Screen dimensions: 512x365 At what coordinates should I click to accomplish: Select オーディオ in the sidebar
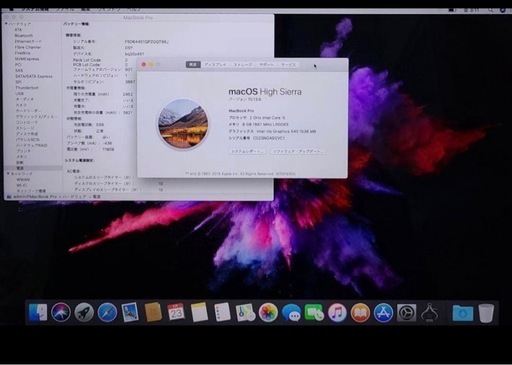[x=25, y=99]
